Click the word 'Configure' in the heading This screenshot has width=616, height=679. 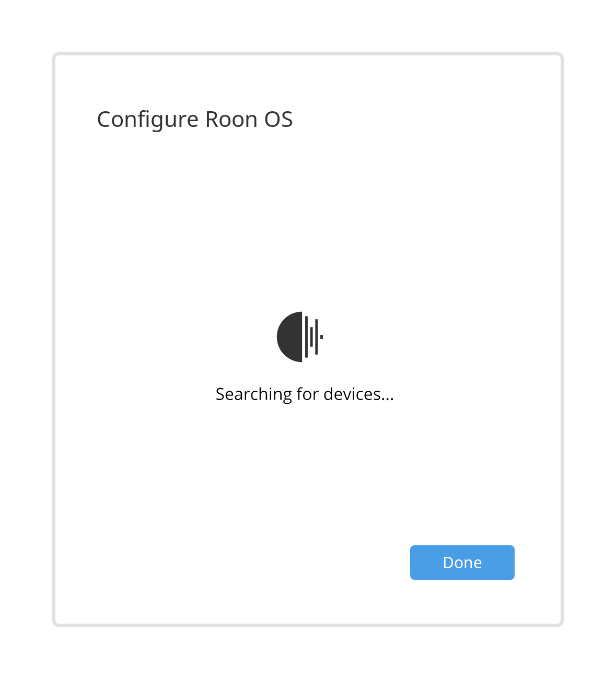(x=148, y=120)
